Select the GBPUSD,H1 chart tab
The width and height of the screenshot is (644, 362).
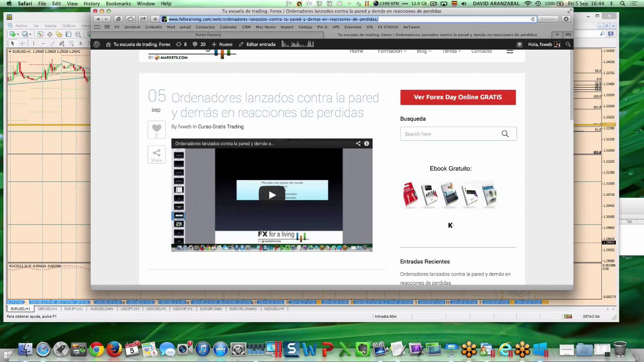(x=47, y=309)
